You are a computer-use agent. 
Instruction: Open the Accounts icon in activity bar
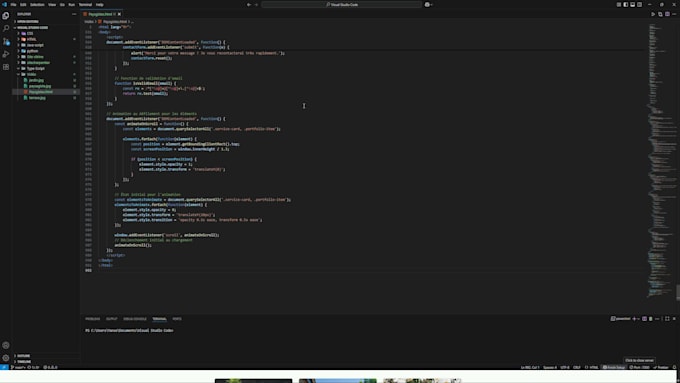(x=6, y=345)
